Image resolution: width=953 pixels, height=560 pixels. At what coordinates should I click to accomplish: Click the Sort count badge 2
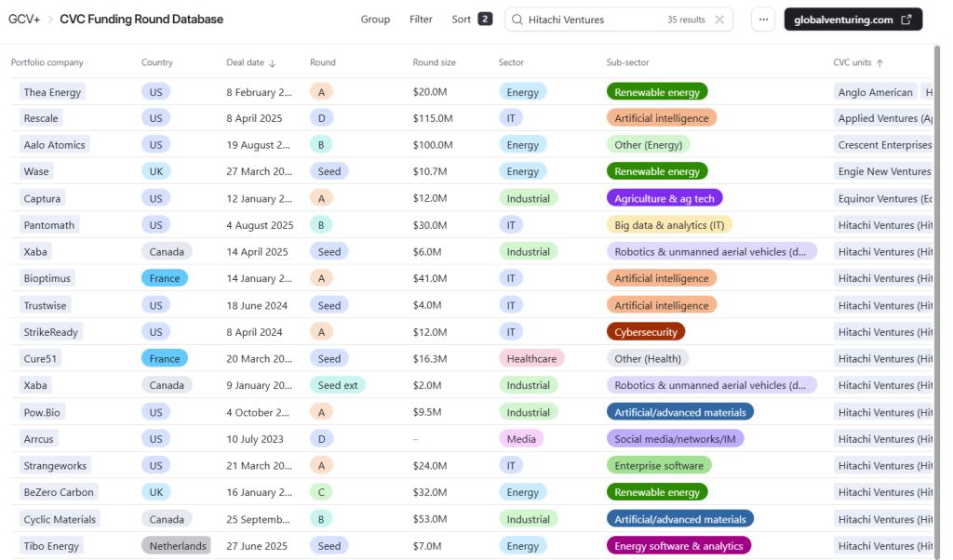[x=485, y=20]
